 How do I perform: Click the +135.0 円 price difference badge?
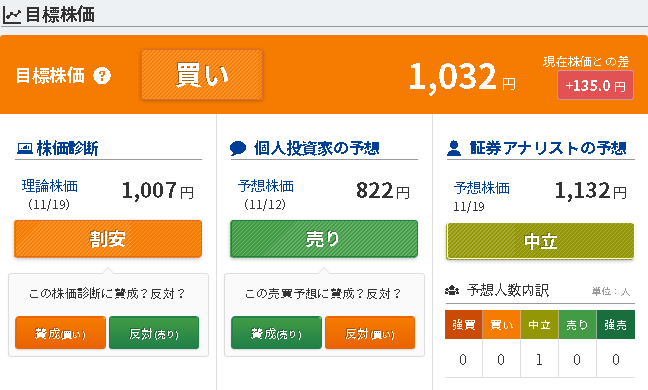click(x=595, y=86)
